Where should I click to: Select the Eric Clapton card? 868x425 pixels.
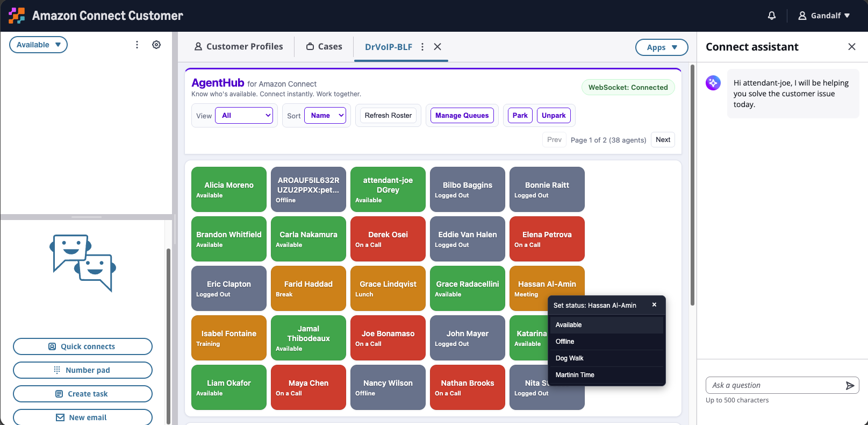(x=229, y=288)
